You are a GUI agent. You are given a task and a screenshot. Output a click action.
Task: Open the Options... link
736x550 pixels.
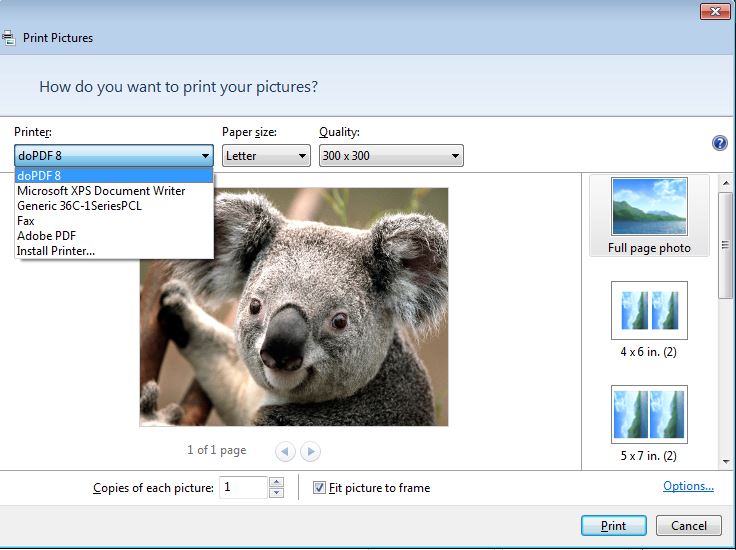point(688,487)
